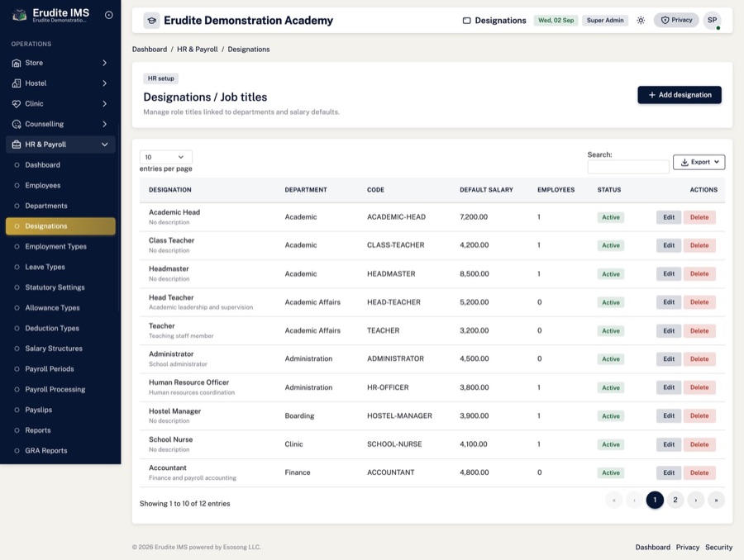744x560 pixels.
Task: Click the HR & Payroll briefcase icon
Action: tap(17, 145)
